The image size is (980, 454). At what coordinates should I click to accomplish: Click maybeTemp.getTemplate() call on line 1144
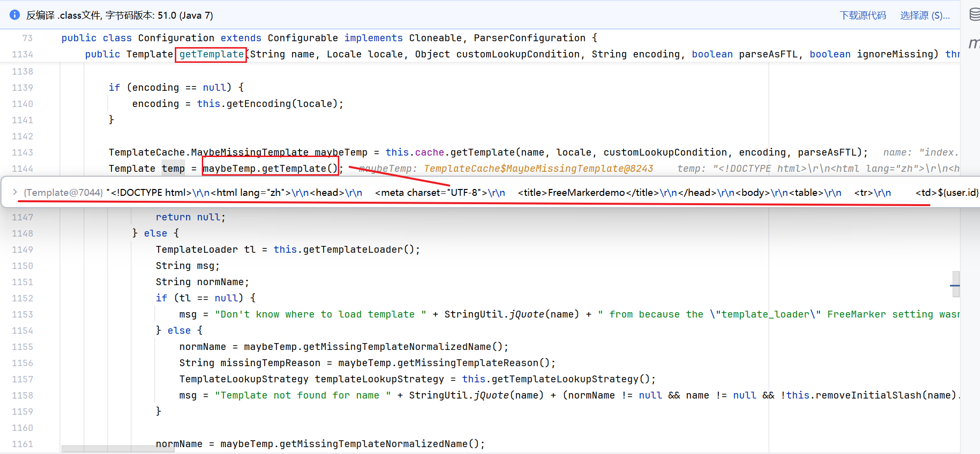[x=270, y=168]
